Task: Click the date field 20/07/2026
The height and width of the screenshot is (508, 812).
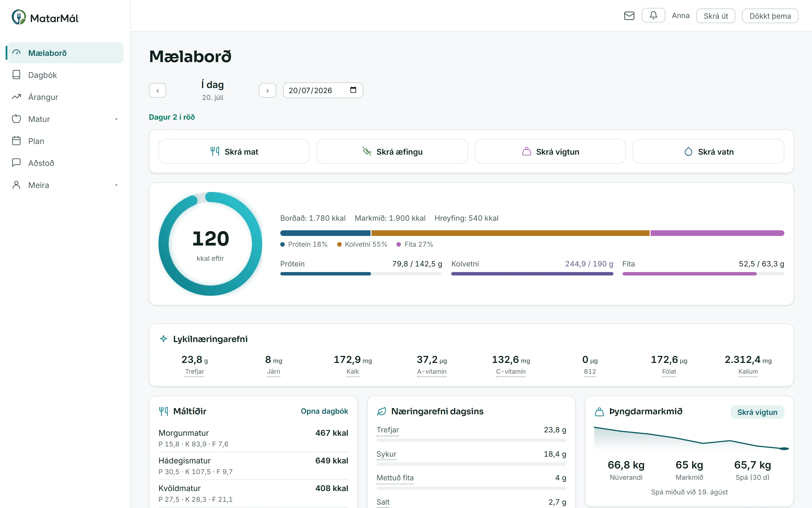Action: 323,90
